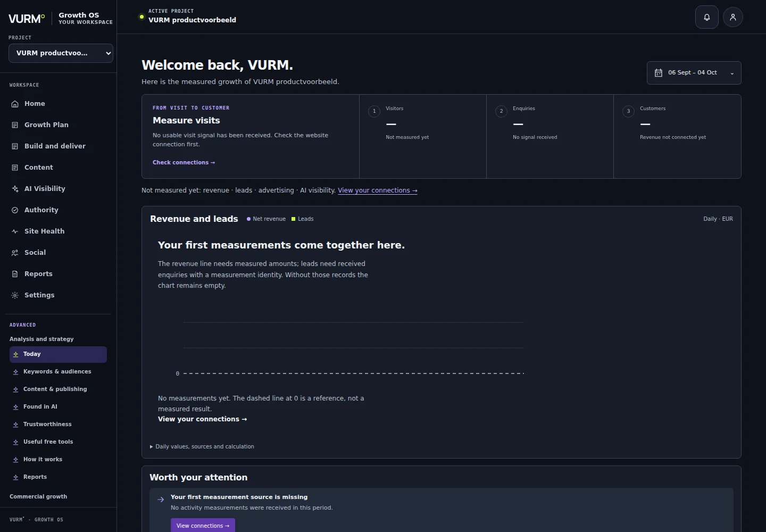Click the Leads legend swatch
Screen dimensions: 766x532
293,219
